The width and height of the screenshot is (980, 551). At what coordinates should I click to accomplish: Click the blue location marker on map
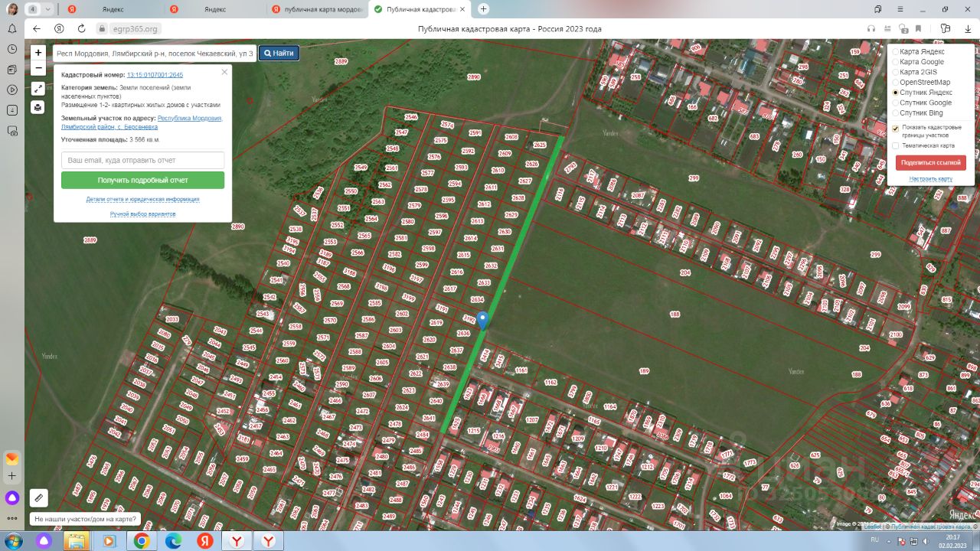click(x=482, y=320)
